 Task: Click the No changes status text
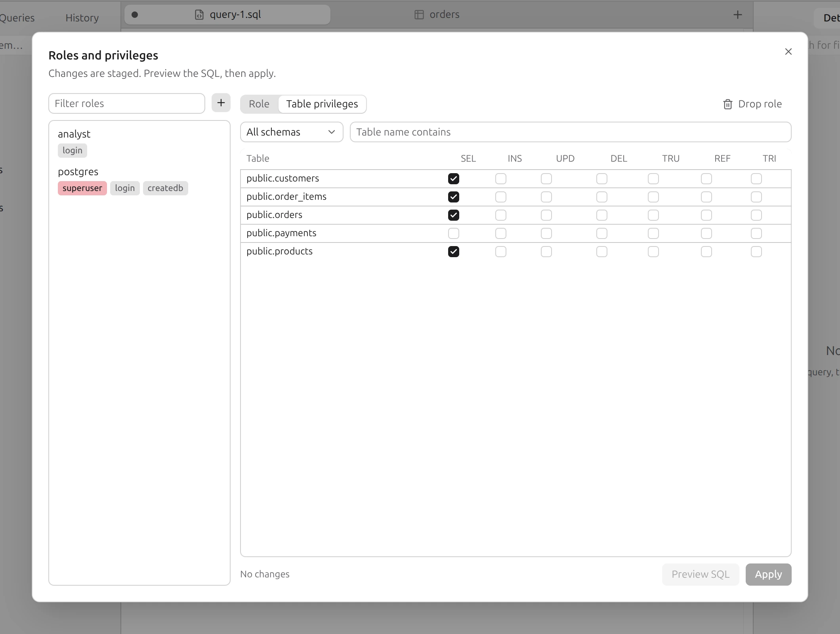265,574
